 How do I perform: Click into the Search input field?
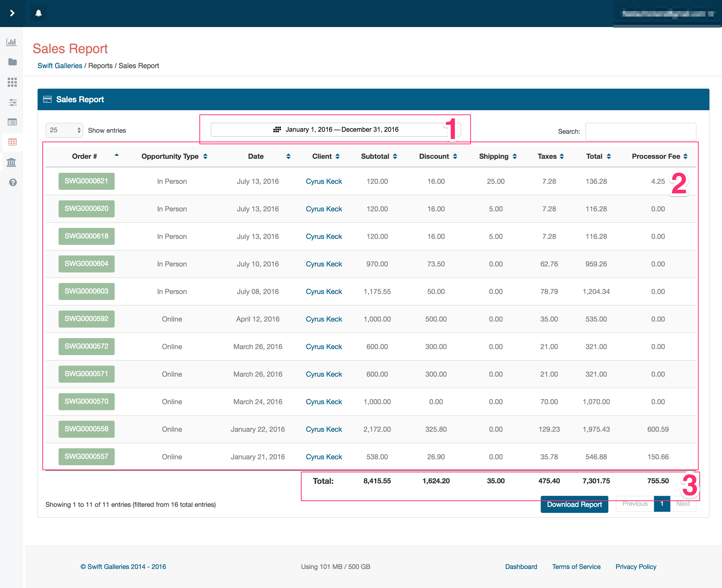[641, 131]
